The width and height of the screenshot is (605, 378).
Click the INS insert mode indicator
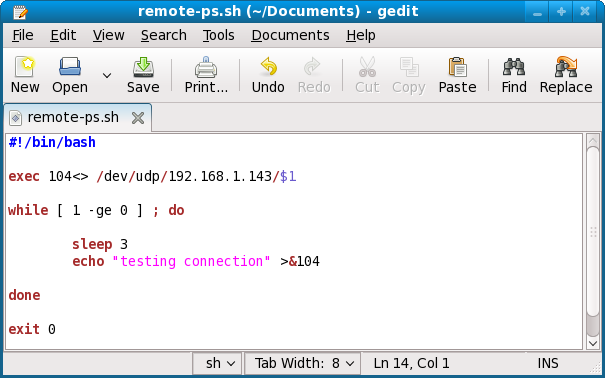[x=548, y=363]
